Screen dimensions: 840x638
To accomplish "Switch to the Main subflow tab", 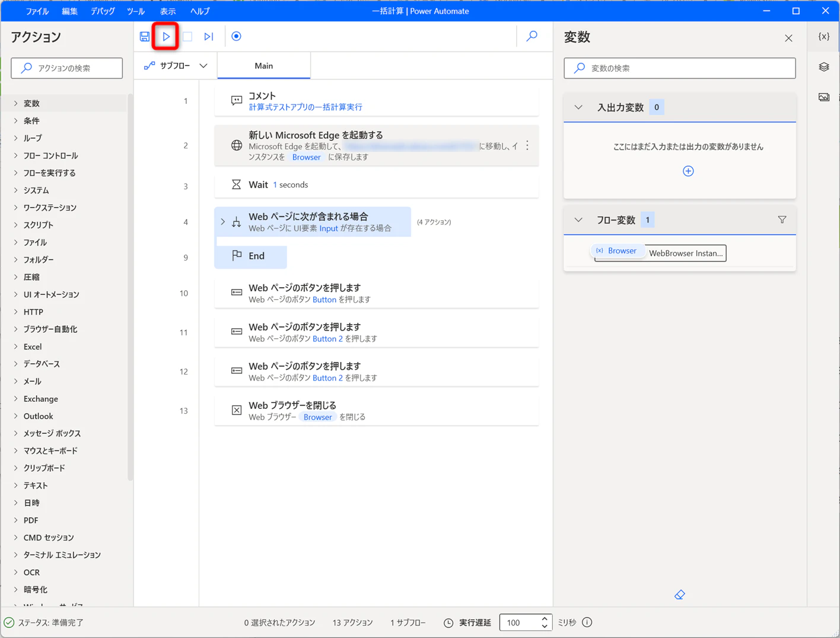I will 264,66.
